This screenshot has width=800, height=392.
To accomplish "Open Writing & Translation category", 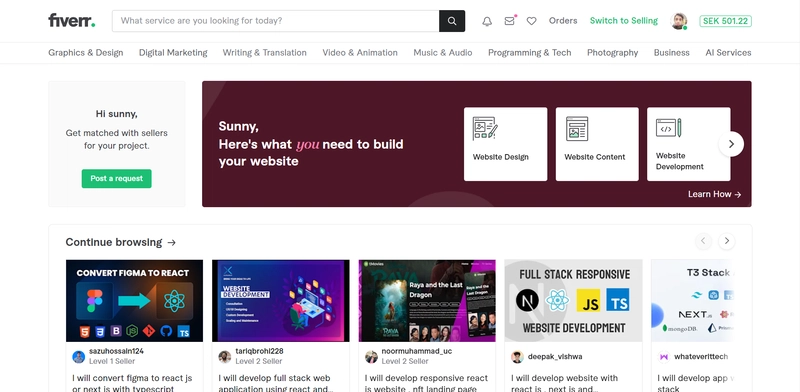I will (x=264, y=53).
